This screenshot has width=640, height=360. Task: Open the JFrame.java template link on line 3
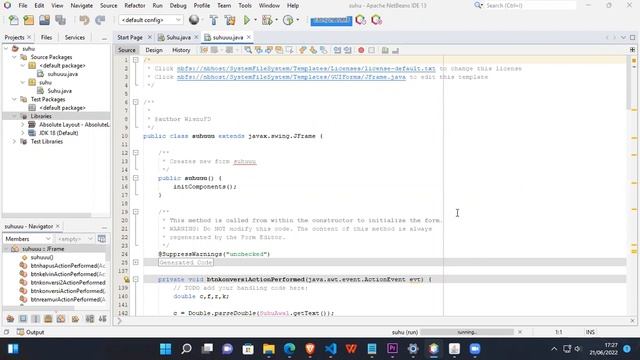click(291, 77)
